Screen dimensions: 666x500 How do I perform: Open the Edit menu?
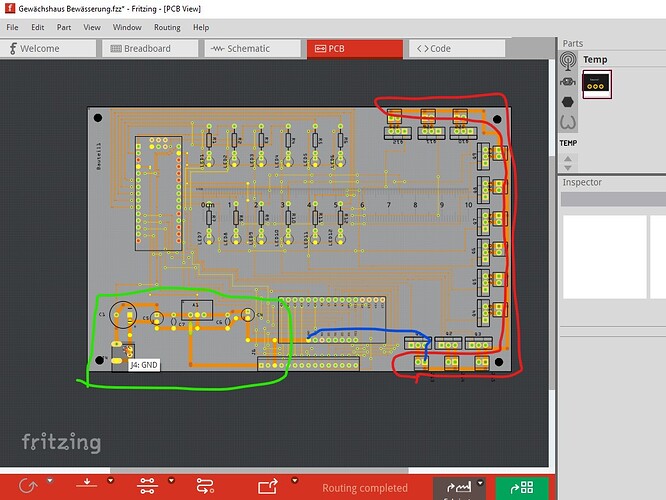[x=37, y=27]
